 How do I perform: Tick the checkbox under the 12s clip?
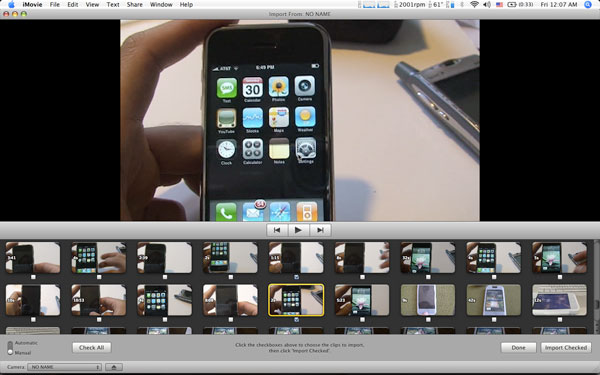(x=560, y=320)
